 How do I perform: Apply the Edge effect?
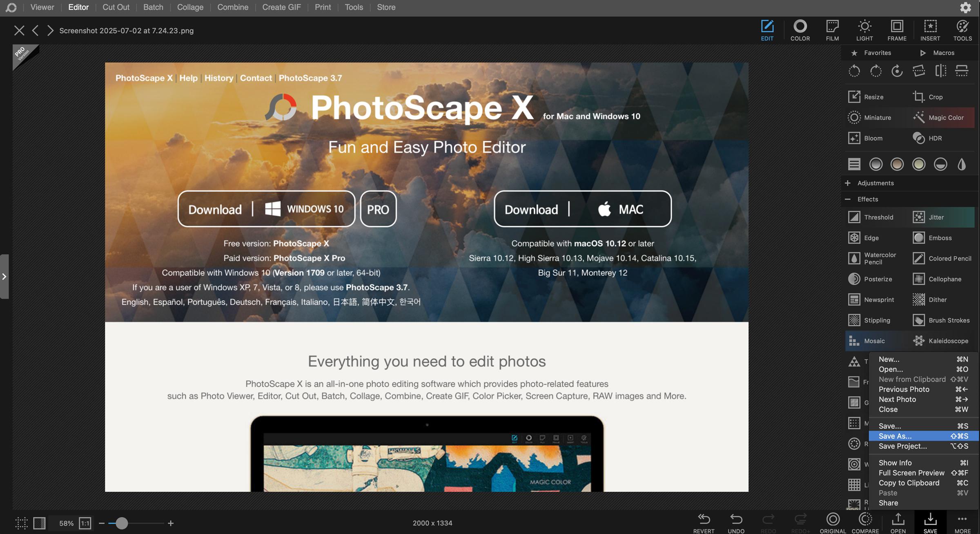(x=863, y=237)
